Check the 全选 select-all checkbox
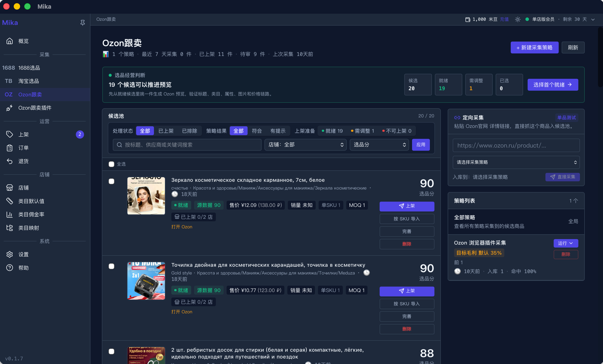The height and width of the screenshot is (364, 603). (111, 164)
